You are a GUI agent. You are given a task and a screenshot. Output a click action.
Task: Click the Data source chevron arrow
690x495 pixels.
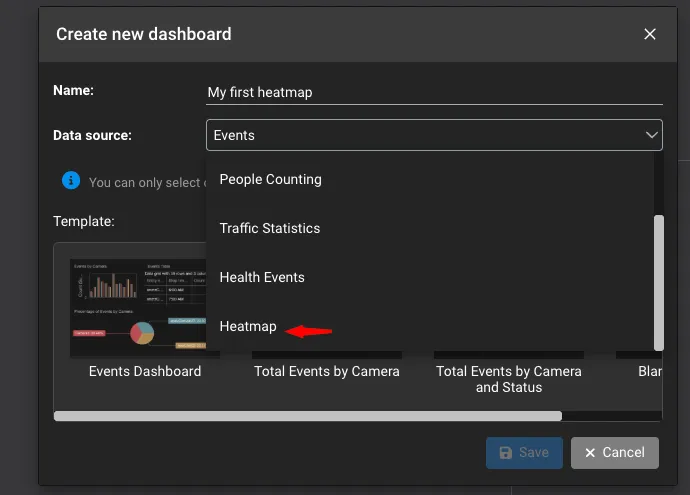pyautogui.click(x=652, y=135)
